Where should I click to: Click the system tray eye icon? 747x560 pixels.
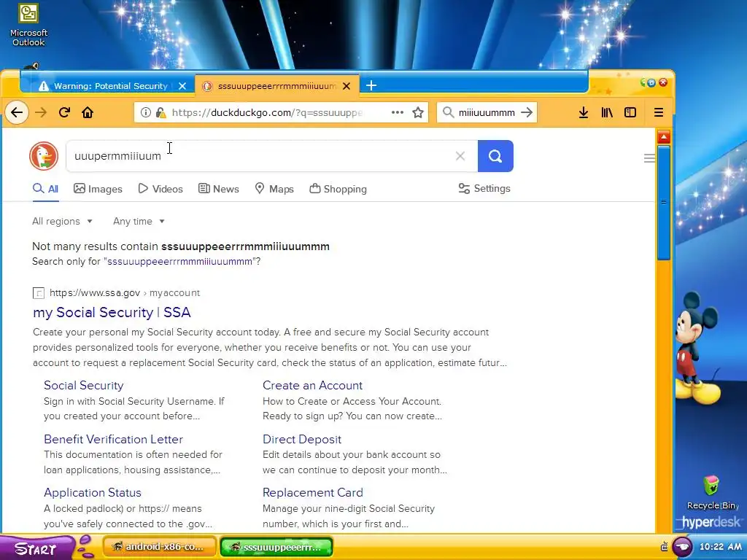(682, 547)
